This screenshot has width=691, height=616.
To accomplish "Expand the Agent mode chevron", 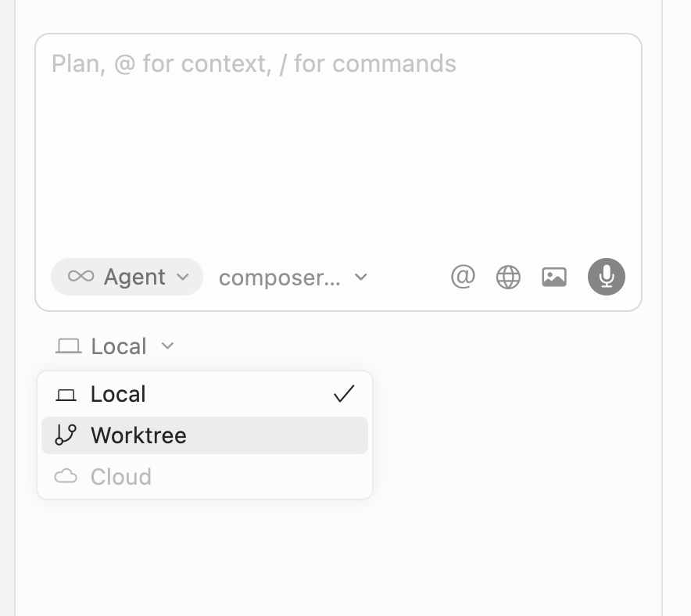I will tap(183, 277).
